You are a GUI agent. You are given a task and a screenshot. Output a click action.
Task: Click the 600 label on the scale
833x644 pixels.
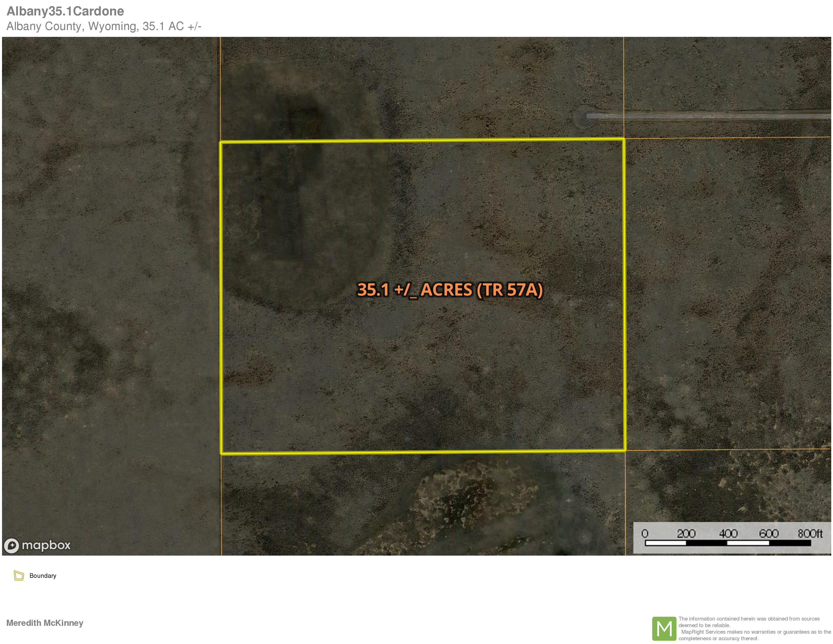pyautogui.click(x=769, y=533)
